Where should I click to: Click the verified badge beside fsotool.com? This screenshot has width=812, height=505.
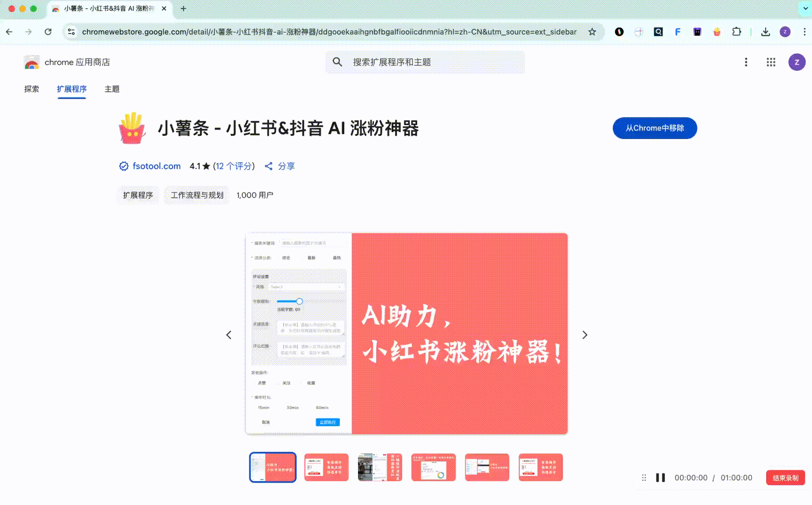(x=124, y=166)
